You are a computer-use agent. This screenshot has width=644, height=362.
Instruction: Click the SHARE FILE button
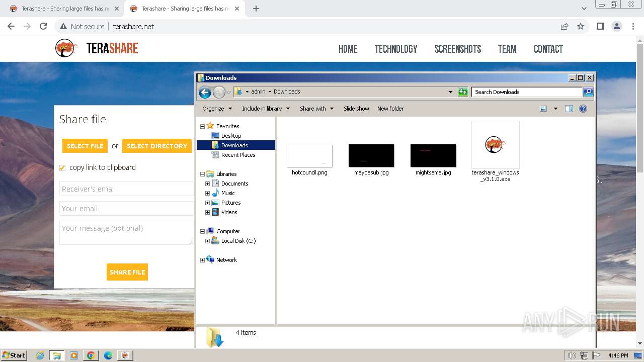click(127, 272)
